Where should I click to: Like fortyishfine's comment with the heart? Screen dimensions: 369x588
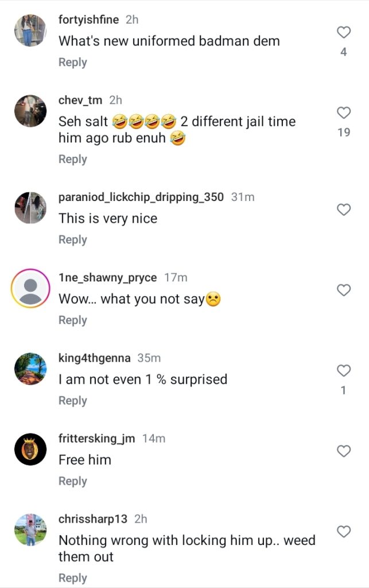click(343, 32)
